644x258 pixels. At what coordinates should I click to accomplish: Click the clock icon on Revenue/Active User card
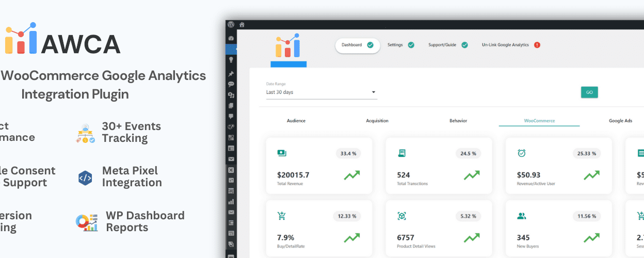point(521,153)
